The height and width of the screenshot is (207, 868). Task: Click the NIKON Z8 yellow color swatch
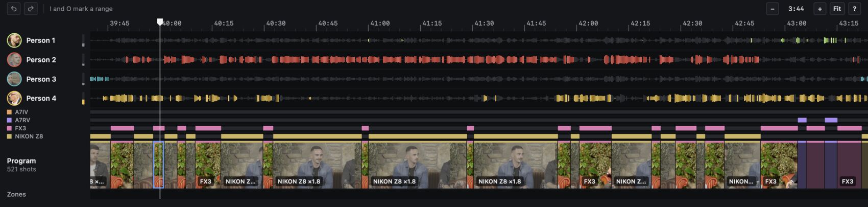[x=9, y=136]
